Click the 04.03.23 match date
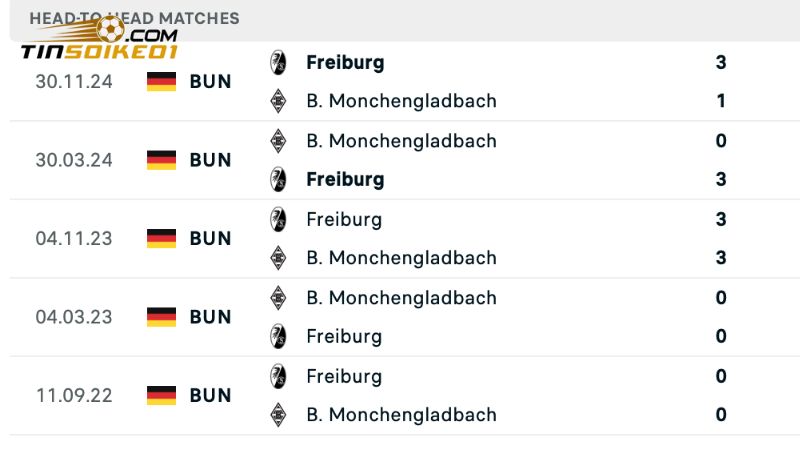The height and width of the screenshot is (450, 800). coord(74,317)
